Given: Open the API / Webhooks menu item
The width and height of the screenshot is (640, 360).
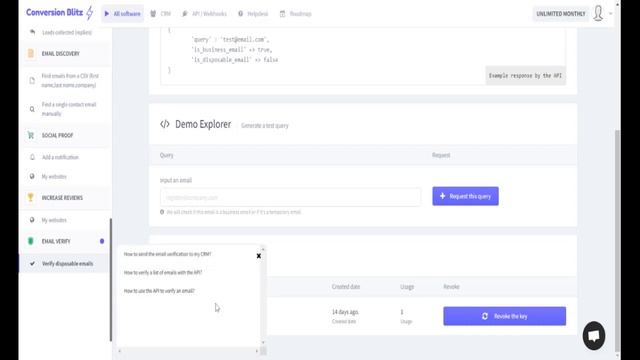Looking at the screenshot, I should pyautogui.click(x=204, y=14).
